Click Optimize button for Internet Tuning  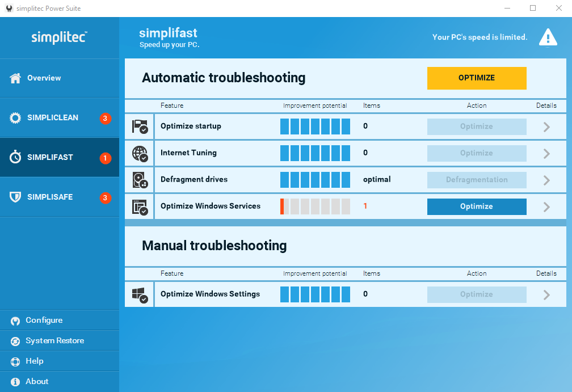pos(477,153)
